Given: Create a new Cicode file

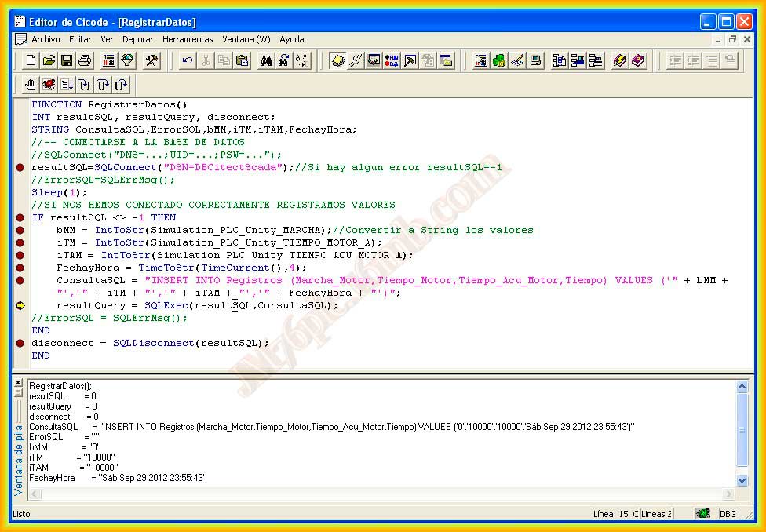Looking at the screenshot, I should [x=31, y=60].
